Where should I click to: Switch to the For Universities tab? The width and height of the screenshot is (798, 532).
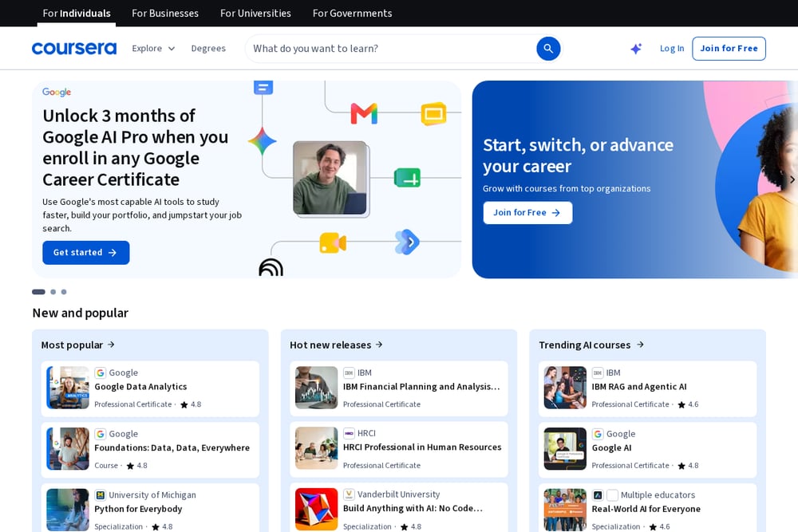coord(255,14)
